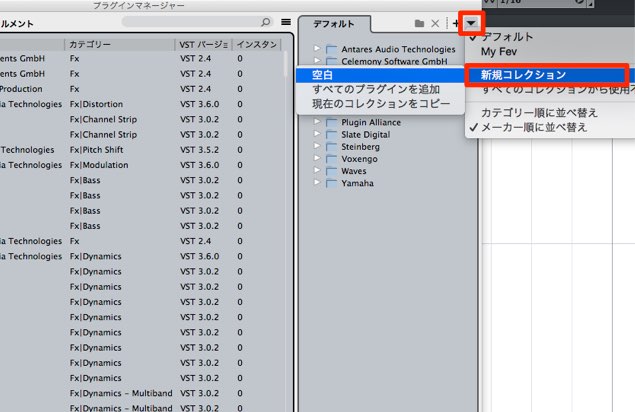
Task: Expand the Celemony Software GmbH folder
Action: [317, 61]
